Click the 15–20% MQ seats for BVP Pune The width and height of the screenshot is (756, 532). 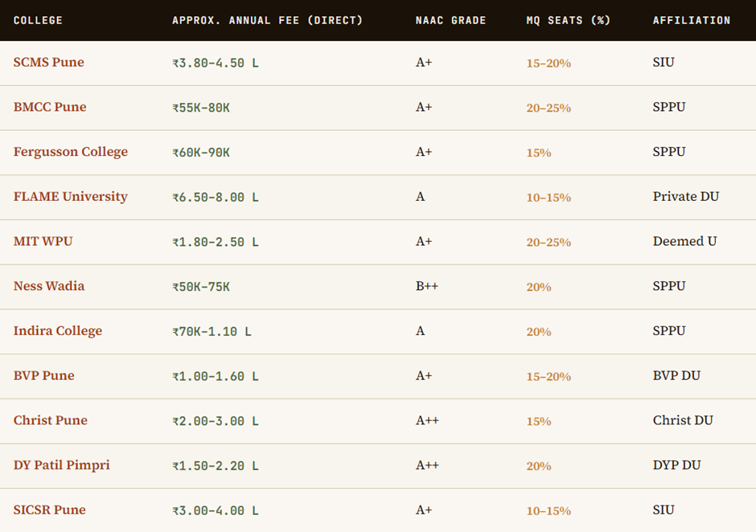tap(549, 376)
